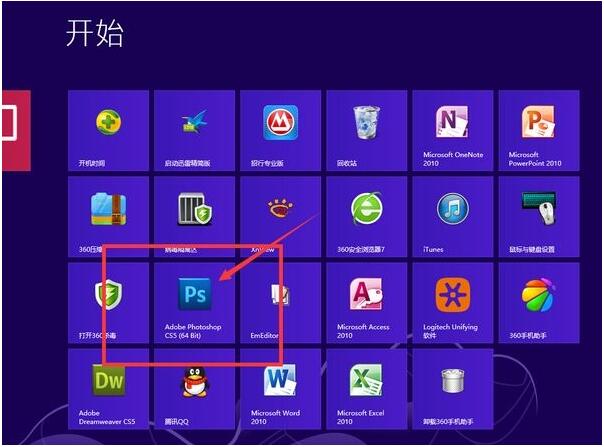
Task: Launch 启动迅雷精简版 with the blue bird icon
Action: tap(195, 131)
